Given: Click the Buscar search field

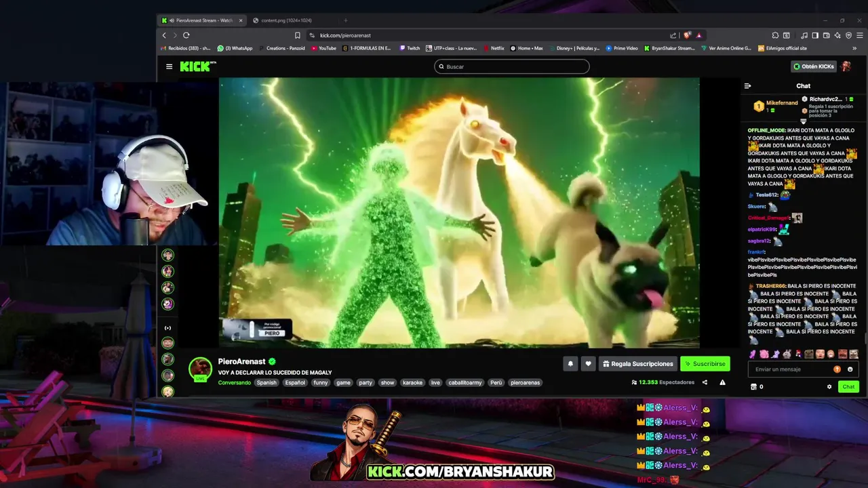Looking at the screenshot, I should [x=512, y=66].
